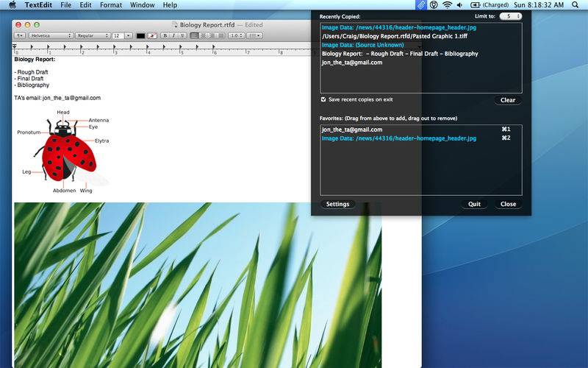The width and height of the screenshot is (588, 368).
Task: Open the File menu
Action: 66,5
